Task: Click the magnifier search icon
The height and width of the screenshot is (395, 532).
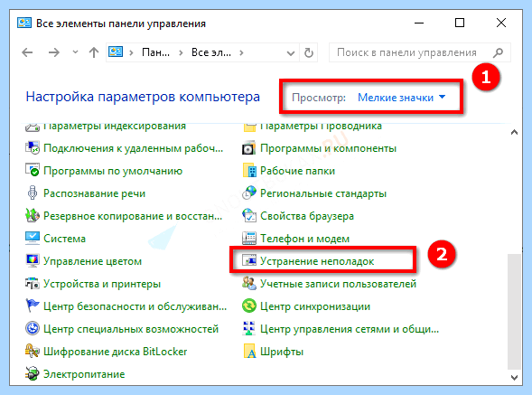Action: [498, 52]
